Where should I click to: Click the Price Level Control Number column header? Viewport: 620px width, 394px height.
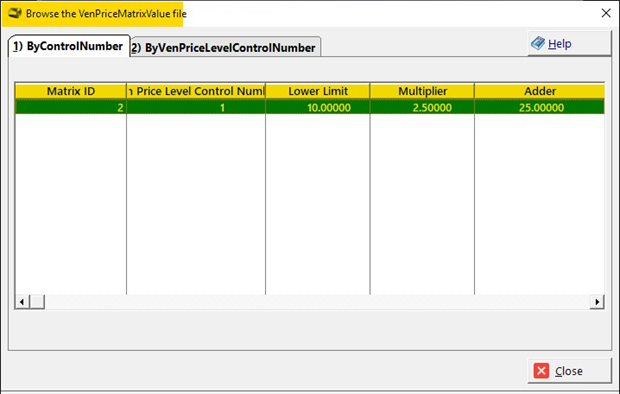coord(196,91)
